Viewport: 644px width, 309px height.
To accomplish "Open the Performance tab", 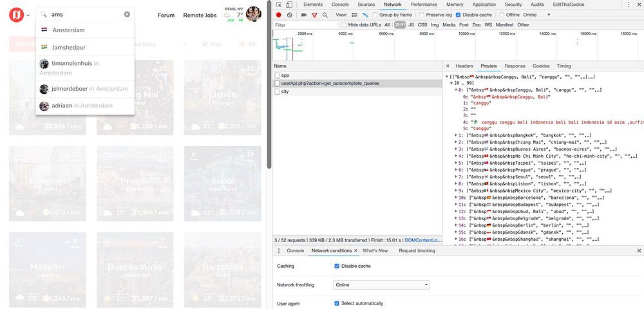I will 424,5.
